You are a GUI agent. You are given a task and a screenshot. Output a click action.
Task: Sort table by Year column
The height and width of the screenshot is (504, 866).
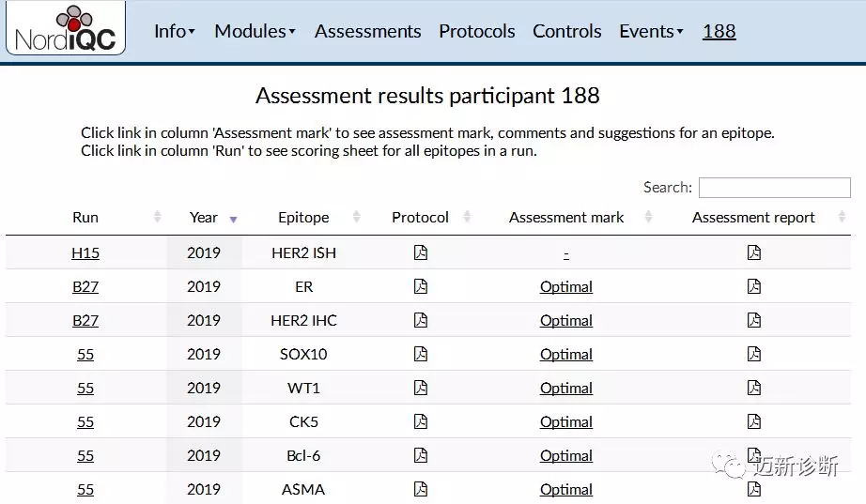tap(204, 217)
